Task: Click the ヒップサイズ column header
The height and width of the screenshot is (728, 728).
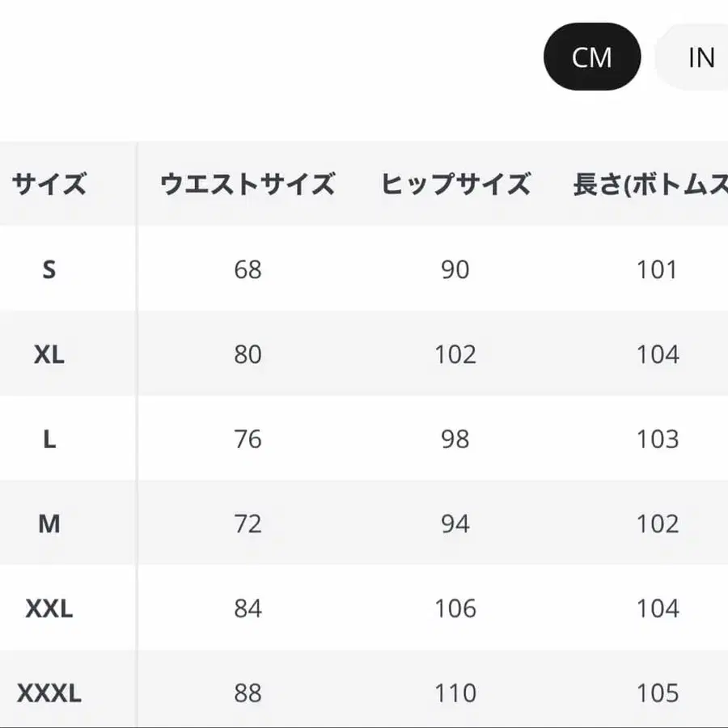Action: tap(455, 184)
